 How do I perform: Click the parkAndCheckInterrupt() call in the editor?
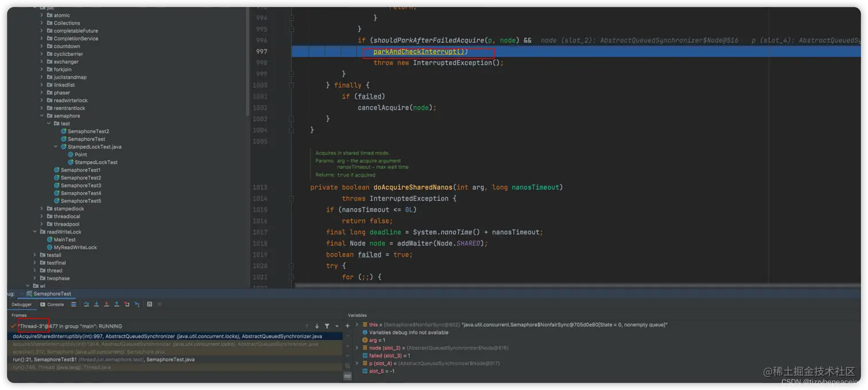[420, 52]
